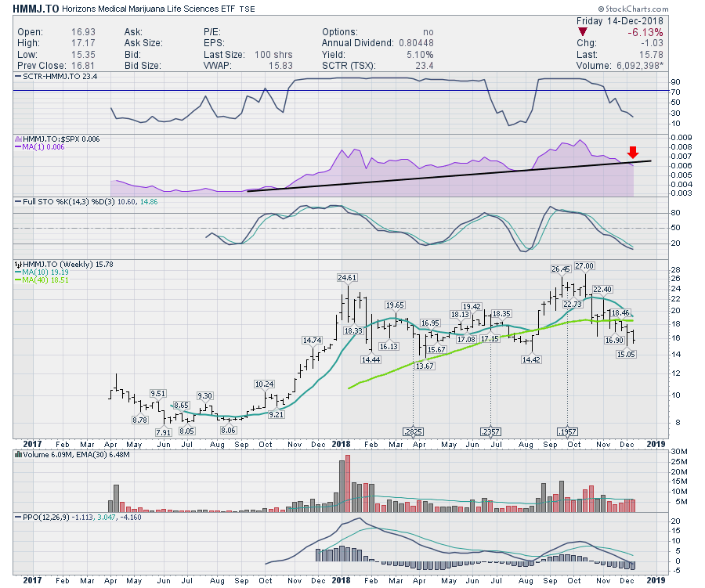Click the Annual Dividend value 0.80448
Viewport: 705px width, 588px height.
(417, 43)
